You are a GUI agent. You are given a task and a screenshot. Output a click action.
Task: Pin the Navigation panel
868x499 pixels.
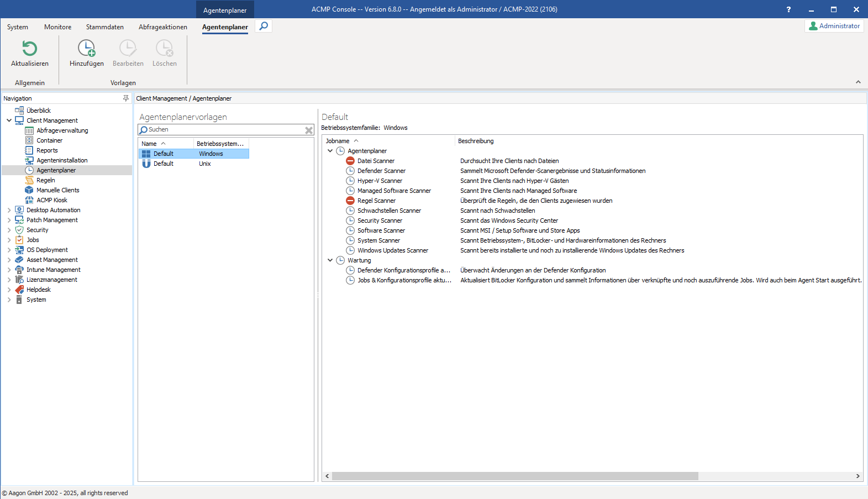tap(125, 98)
